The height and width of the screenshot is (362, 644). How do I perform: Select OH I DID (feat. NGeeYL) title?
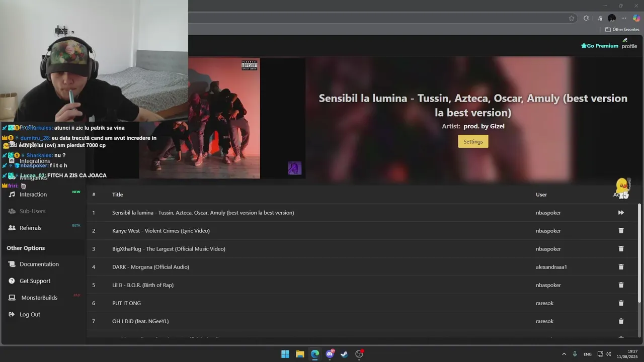(140, 321)
